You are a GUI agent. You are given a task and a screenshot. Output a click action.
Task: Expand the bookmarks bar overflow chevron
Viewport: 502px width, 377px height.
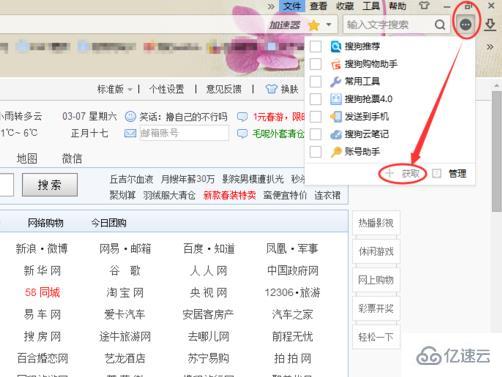(490, 47)
